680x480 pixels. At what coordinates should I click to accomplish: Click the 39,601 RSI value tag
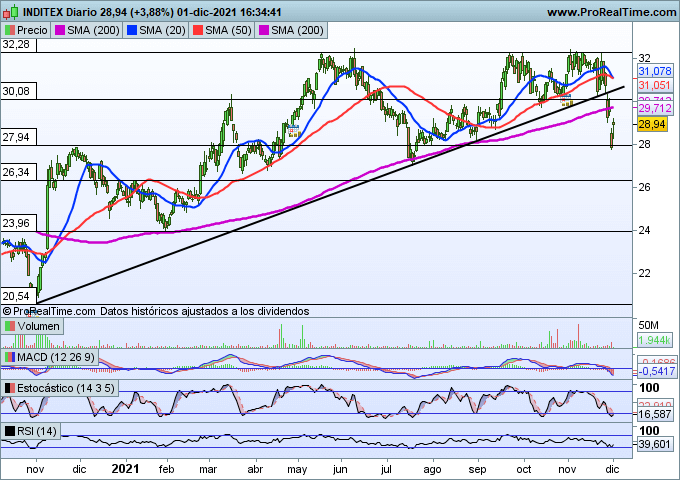pos(655,444)
